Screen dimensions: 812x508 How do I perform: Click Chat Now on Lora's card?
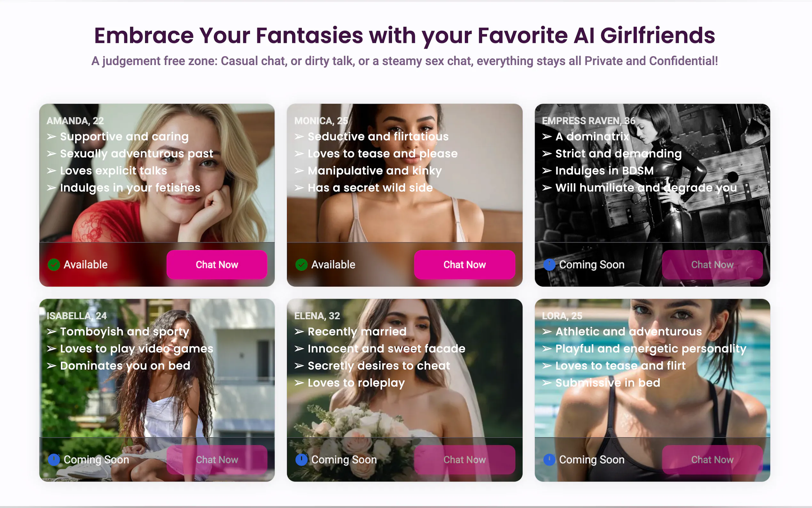712,460
